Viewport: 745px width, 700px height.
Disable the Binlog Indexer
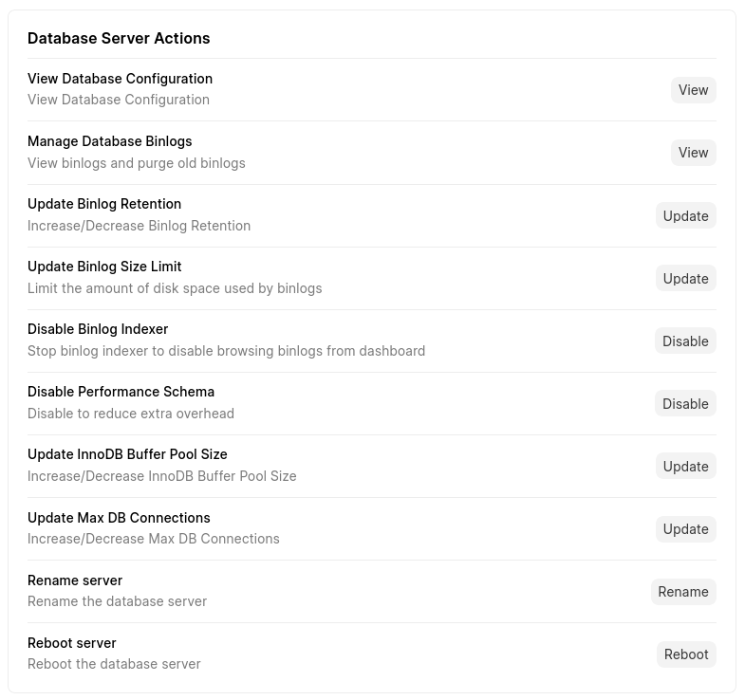[x=685, y=341]
